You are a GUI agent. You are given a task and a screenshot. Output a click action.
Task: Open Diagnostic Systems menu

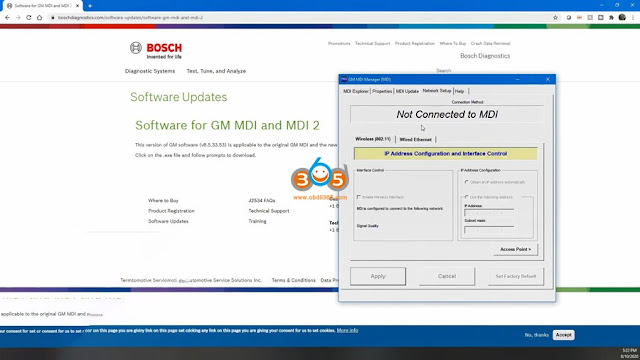(x=150, y=71)
